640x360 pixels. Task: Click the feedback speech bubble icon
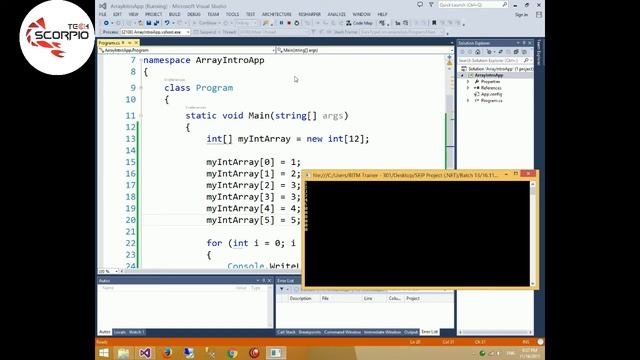tap(420, 5)
